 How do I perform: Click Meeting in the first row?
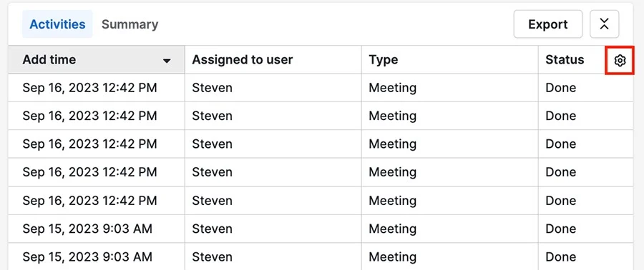click(x=392, y=88)
